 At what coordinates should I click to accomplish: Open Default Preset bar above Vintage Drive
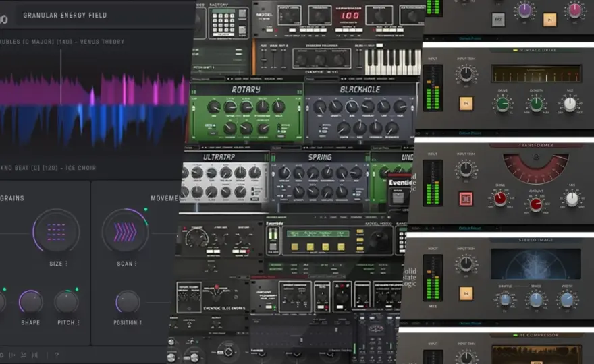click(470, 38)
